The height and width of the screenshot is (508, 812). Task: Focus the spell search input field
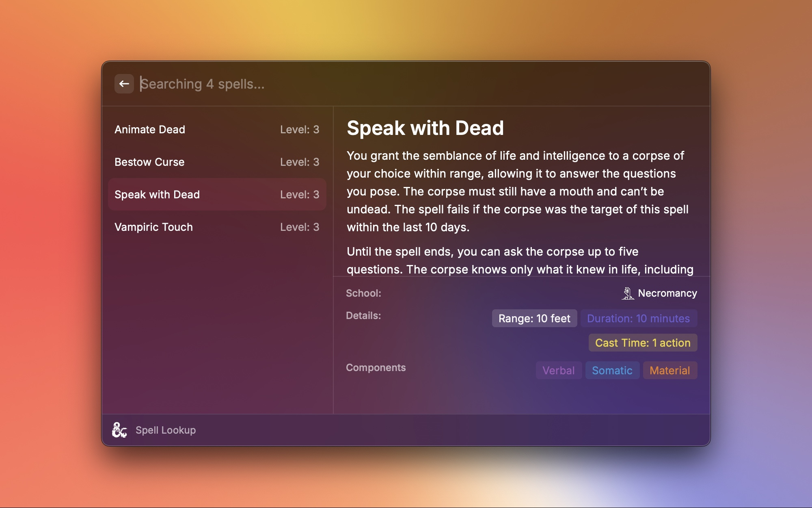(x=418, y=84)
